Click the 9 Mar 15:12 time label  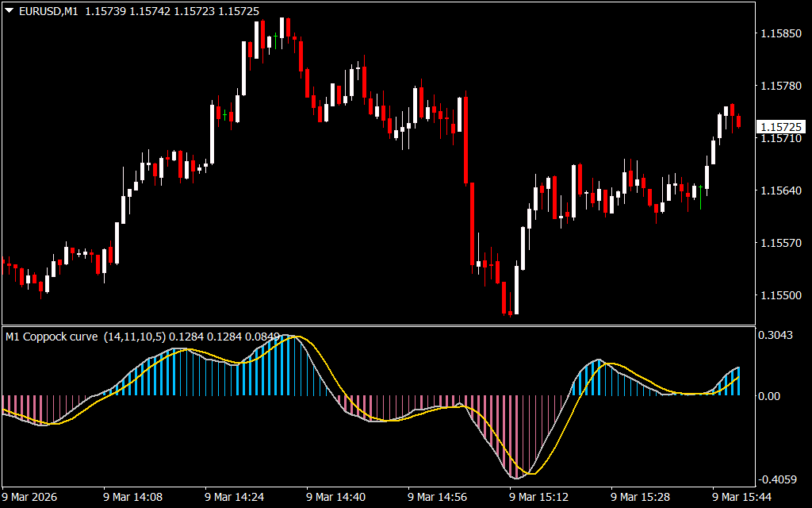point(540,498)
